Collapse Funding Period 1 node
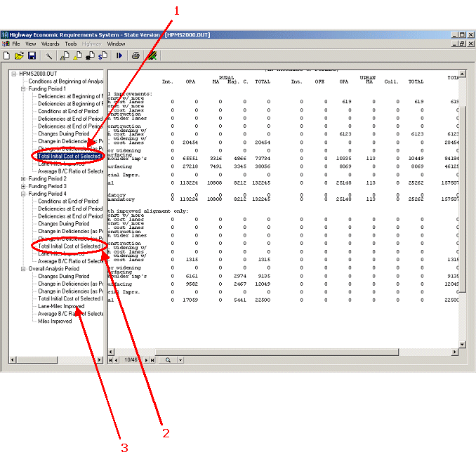The image size is (476, 457). click(x=23, y=89)
